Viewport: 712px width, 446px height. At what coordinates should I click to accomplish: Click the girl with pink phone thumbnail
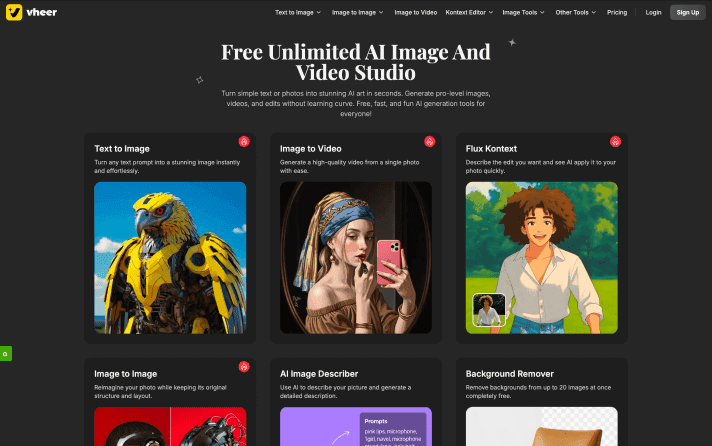(356, 258)
